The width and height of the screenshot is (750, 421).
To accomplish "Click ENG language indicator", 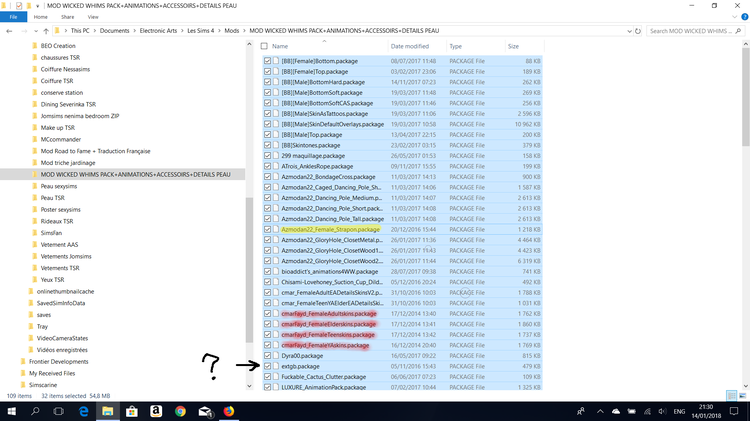I will point(679,411).
